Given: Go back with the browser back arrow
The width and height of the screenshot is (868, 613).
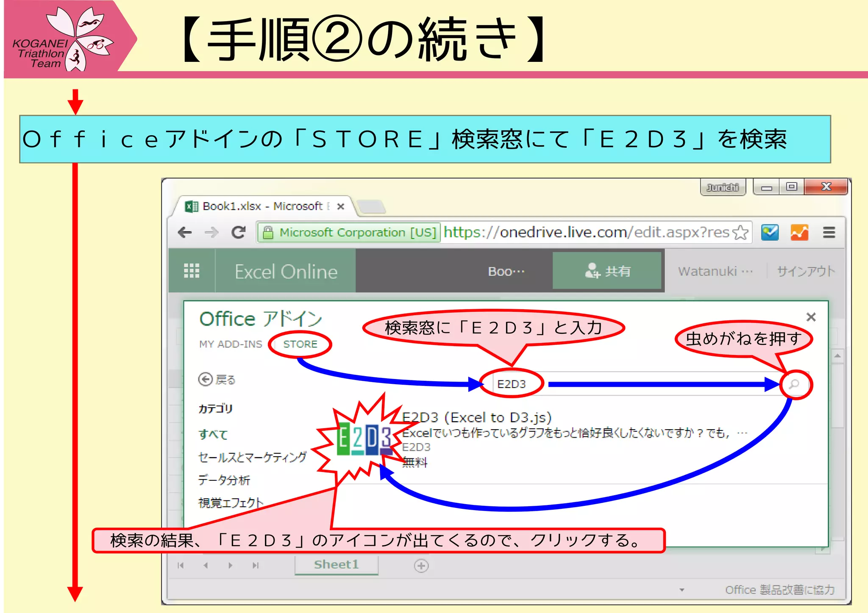Looking at the screenshot, I should pyautogui.click(x=185, y=232).
